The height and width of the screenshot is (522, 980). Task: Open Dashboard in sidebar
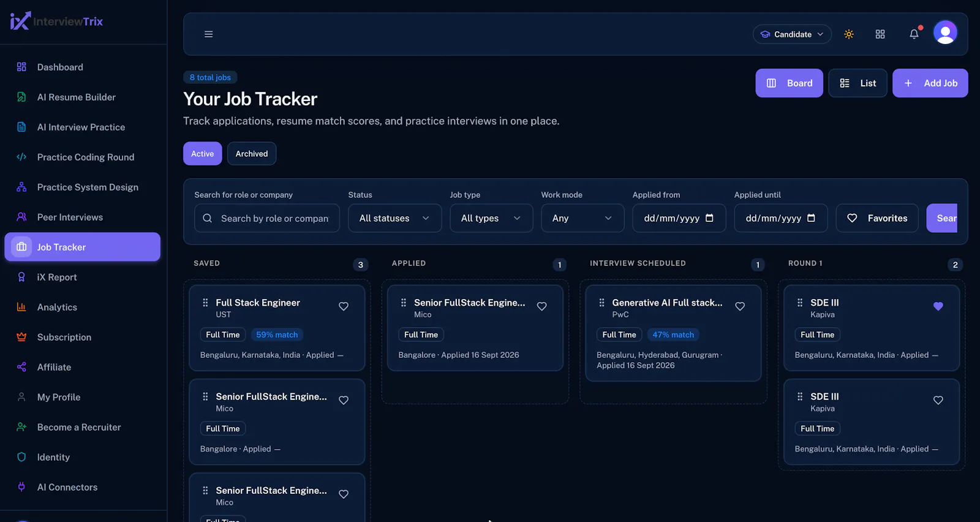83,67
